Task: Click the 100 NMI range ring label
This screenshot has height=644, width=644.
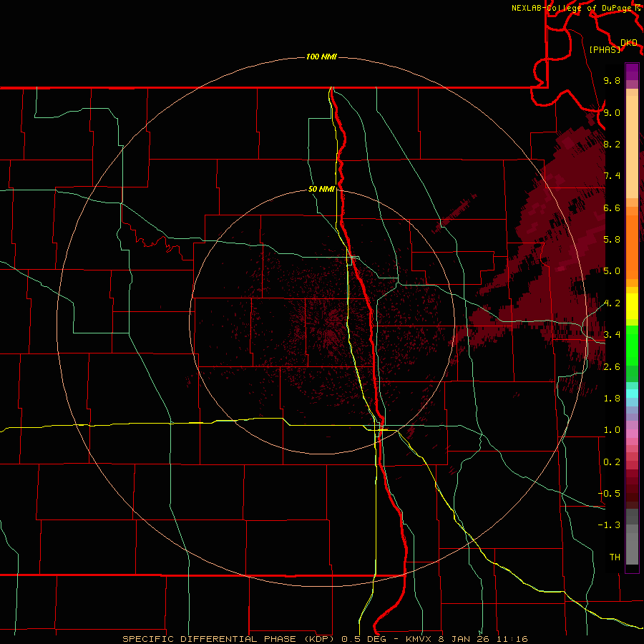Action: 321,57
